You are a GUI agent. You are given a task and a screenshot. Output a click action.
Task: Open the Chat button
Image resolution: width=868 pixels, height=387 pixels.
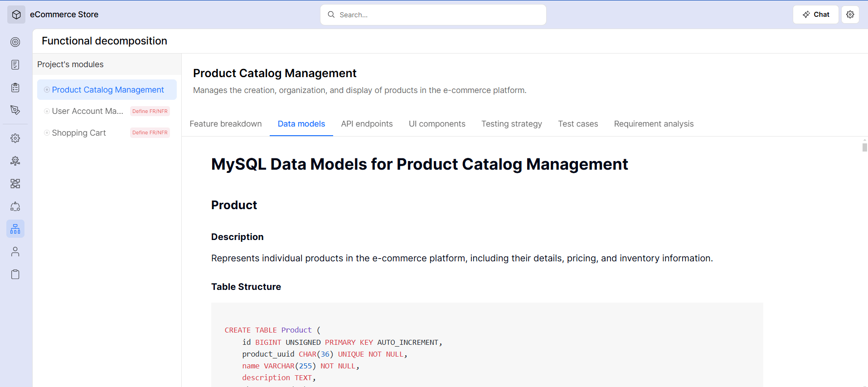816,15
